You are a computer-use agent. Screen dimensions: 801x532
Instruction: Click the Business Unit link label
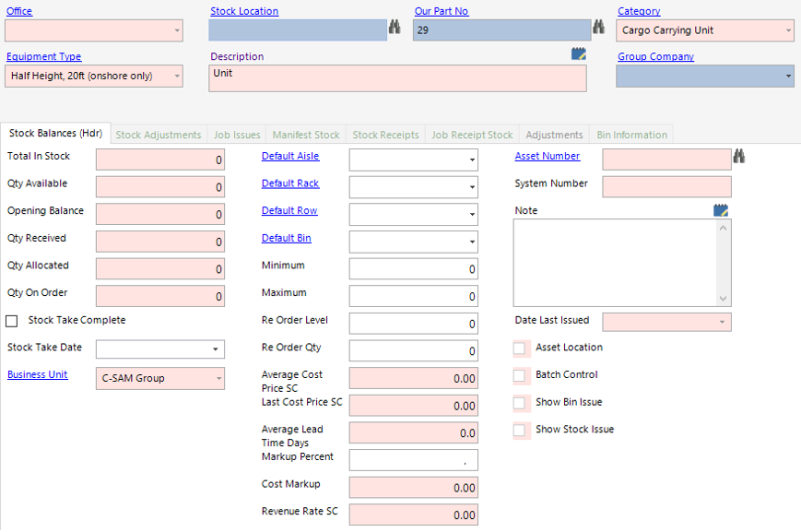pos(37,374)
